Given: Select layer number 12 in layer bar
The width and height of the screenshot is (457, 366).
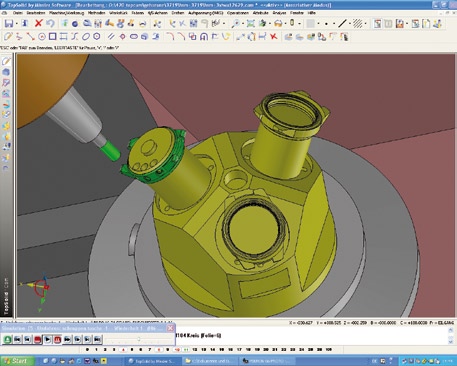Looking at the screenshot, I should tap(194, 349).
